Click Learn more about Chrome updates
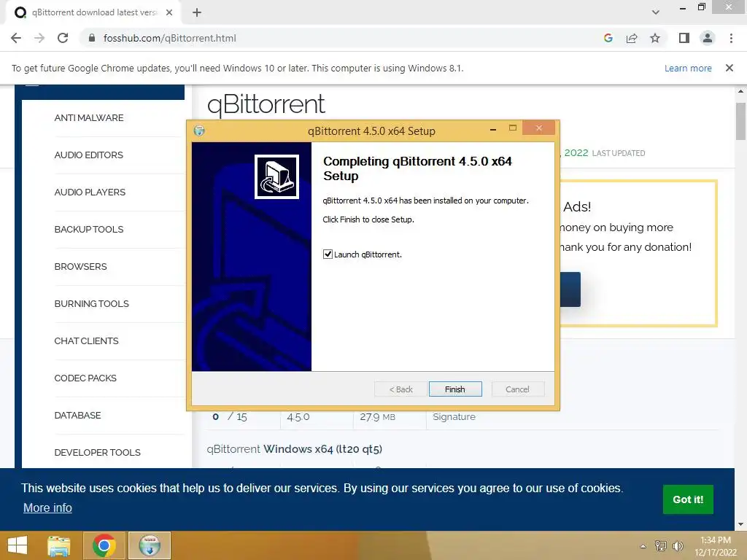Viewport: 747px width, 560px height. click(x=688, y=68)
